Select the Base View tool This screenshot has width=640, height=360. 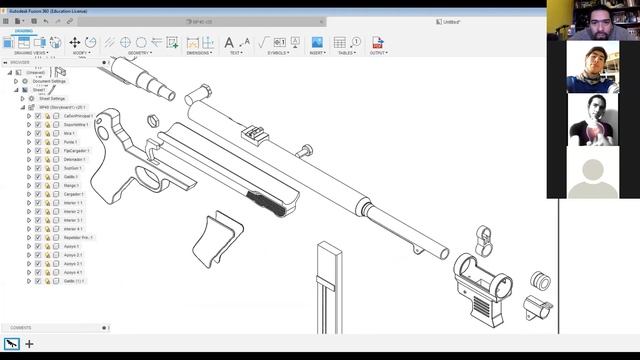(x=8, y=42)
